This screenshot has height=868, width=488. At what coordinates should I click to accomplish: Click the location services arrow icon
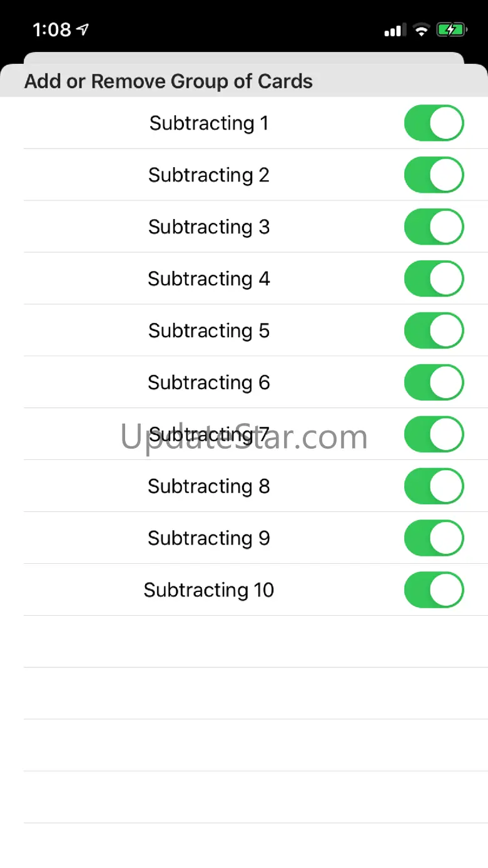click(x=83, y=29)
